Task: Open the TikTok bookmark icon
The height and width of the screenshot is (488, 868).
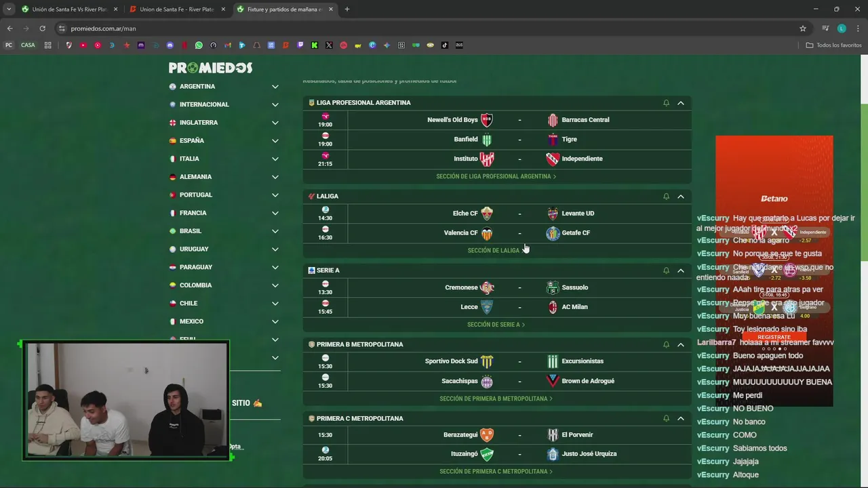Action: point(445,45)
